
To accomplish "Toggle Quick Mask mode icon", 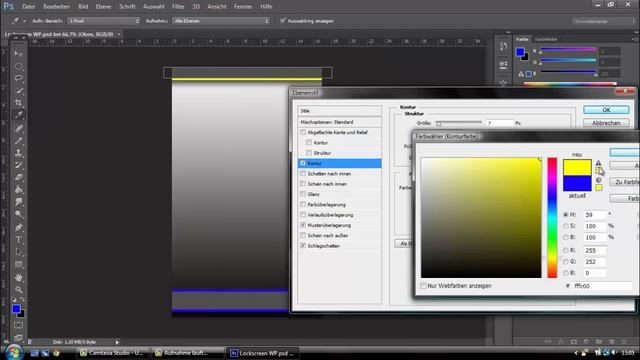I will 19,325.
